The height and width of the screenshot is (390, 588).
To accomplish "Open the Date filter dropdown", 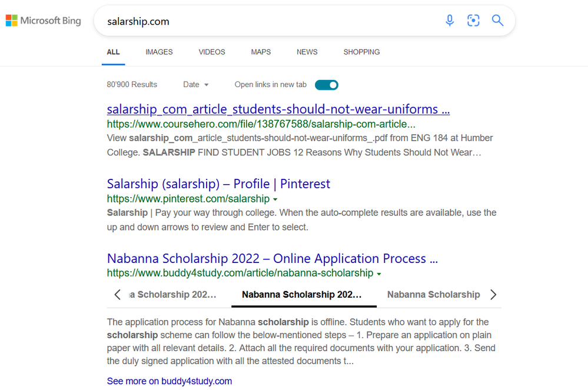I will click(196, 85).
